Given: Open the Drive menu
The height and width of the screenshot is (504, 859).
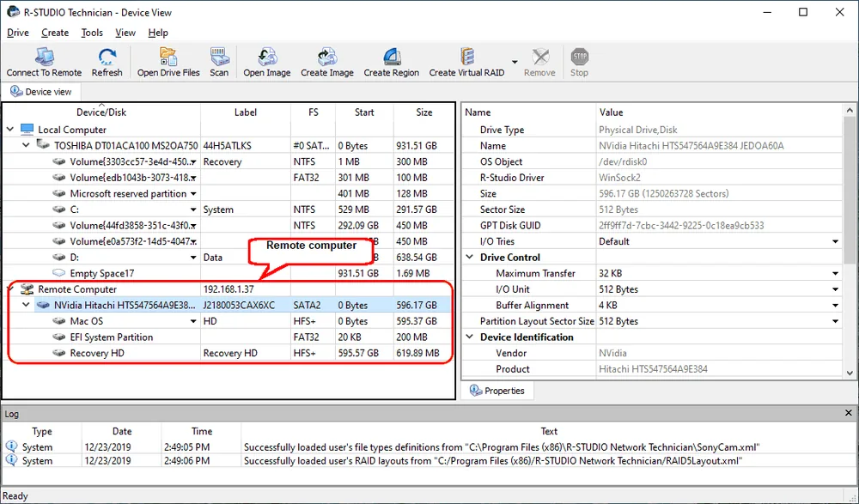Looking at the screenshot, I should [17, 33].
